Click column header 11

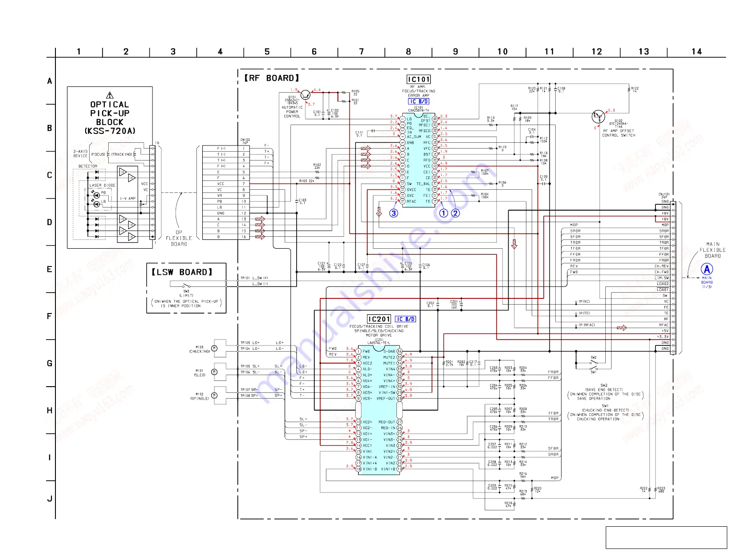pyautogui.click(x=549, y=52)
